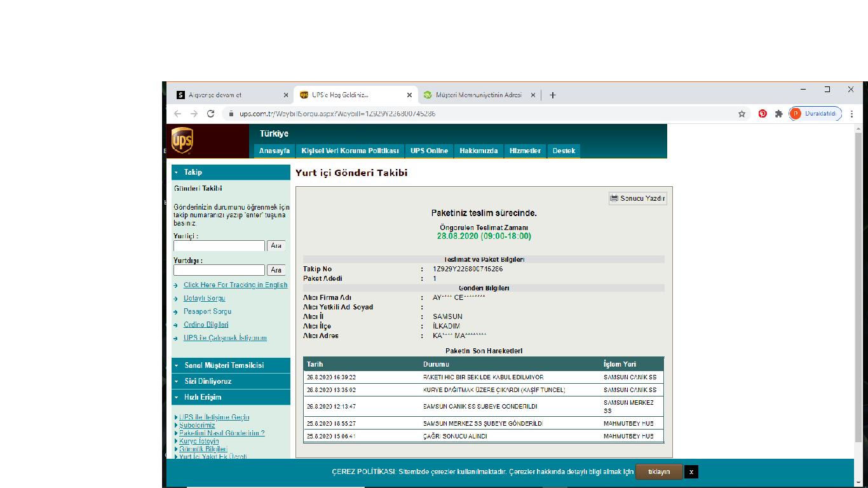The image size is (868, 488).
Task: View site info via padlock icon
Action: [x=231, y=114]
